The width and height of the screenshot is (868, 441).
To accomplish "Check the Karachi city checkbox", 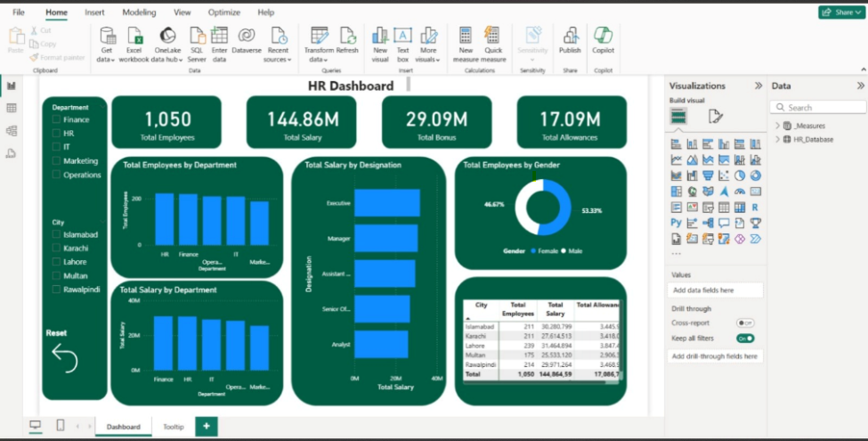I will tap(56, 249).
